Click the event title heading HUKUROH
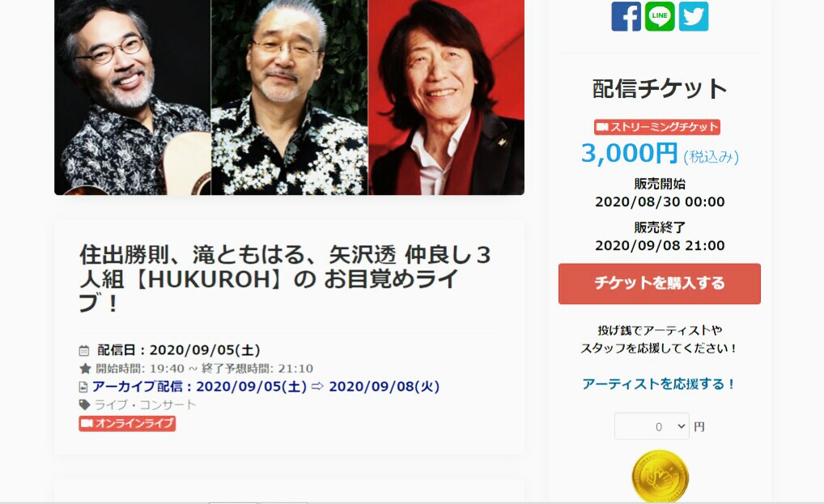Screen dimensions: 824x504 pos(285,279)
